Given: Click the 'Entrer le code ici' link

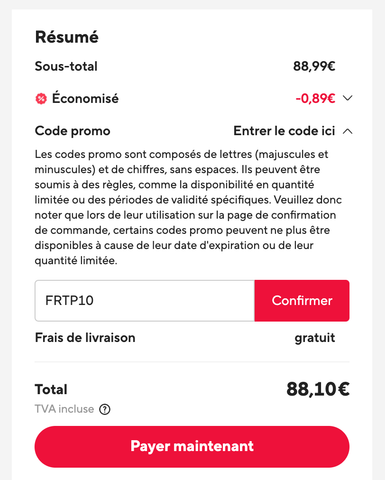Looking at the screenshot, I should [x=284, y=131].
